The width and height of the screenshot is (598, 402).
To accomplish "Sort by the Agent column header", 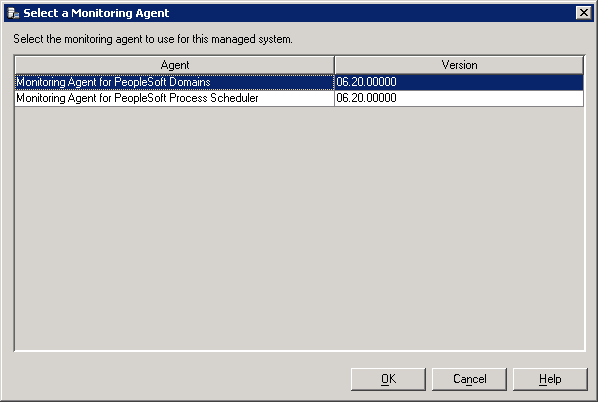I will [x=174, y=65].
